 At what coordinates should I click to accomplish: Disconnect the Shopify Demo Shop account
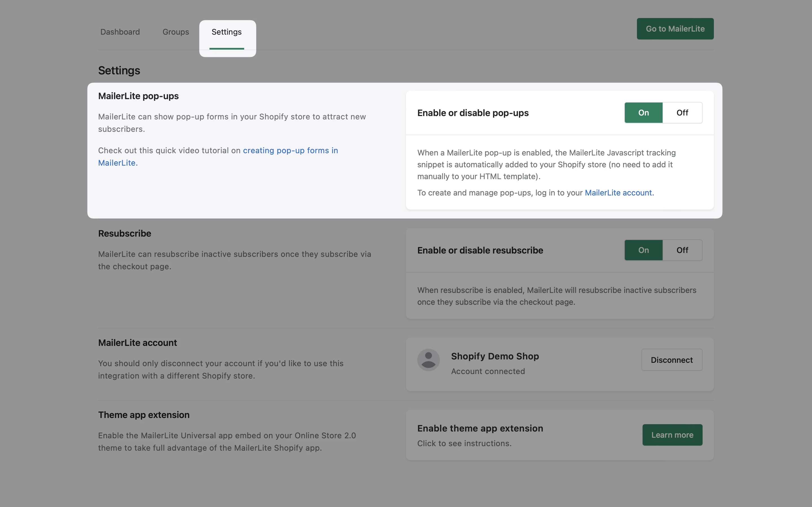(672, 360)
